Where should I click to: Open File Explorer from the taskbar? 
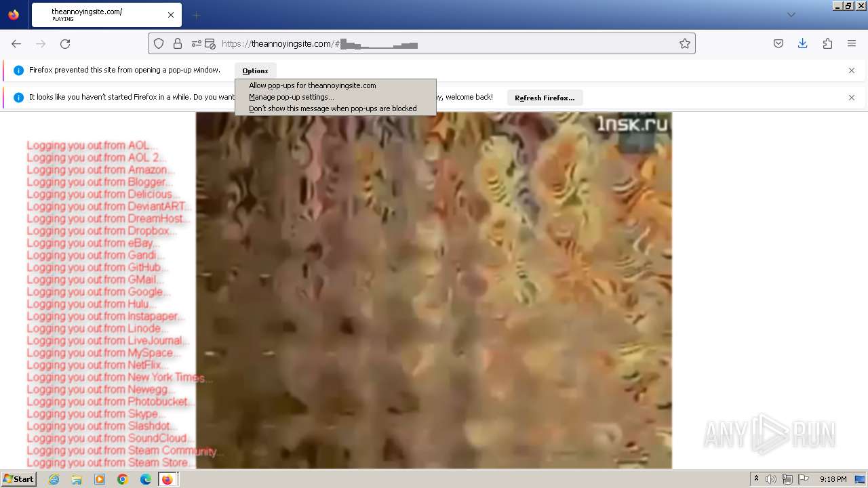[x=77, y=479]
